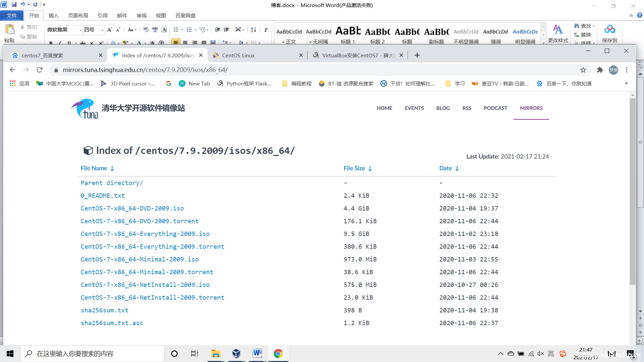Open VirtualBox from the taskbar
The image size is (644, 362).
click(236, 354)
